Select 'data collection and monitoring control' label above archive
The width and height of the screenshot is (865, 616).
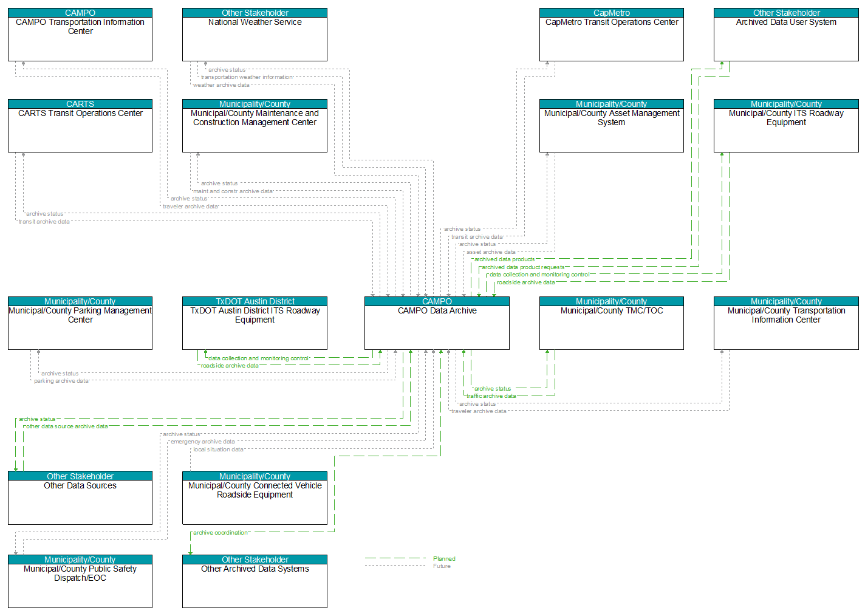tap(539, 275)
